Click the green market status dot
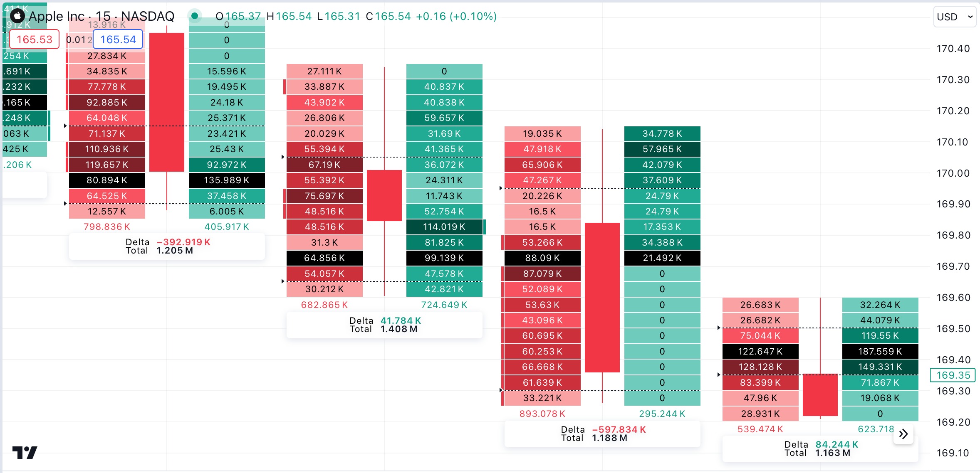The height and width of the screenshot is (473, 980). tap(194, 16)
